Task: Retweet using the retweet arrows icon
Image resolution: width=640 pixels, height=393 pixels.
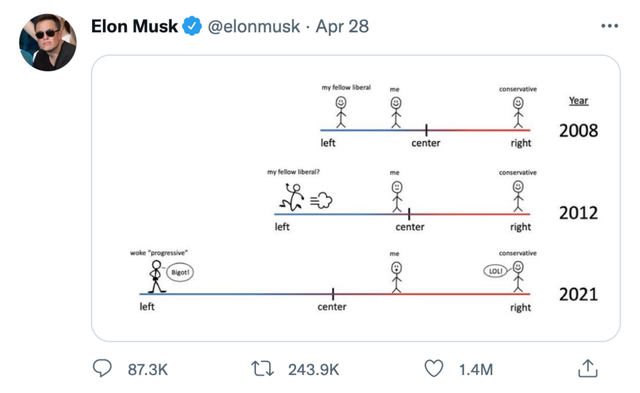Action: coord(262,369)
